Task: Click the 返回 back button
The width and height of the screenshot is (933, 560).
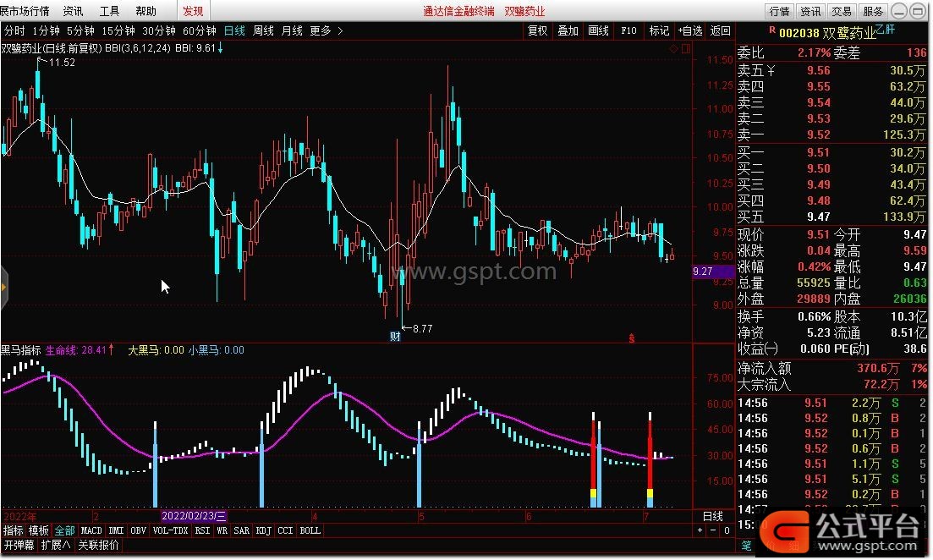Action: click(x=721, y=30)
